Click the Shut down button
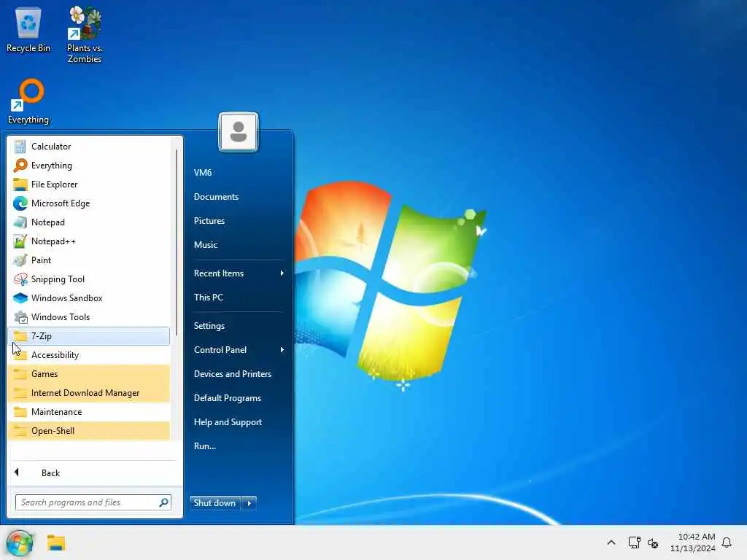747x560 pixels. [215, 503]
